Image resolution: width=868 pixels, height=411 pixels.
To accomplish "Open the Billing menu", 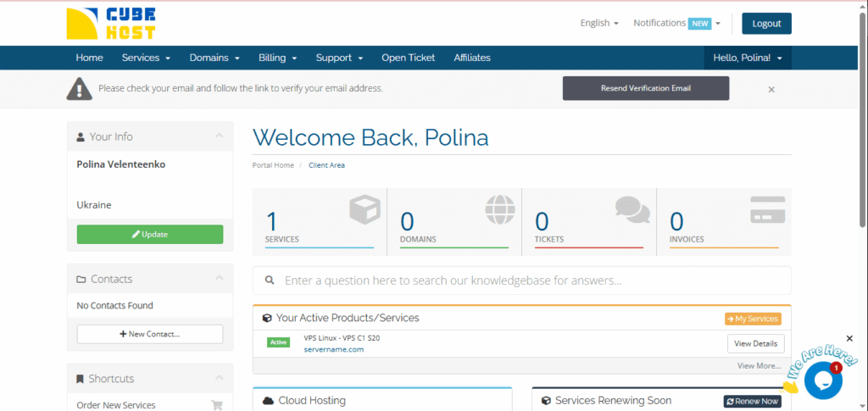I will [x=277, y=58].
